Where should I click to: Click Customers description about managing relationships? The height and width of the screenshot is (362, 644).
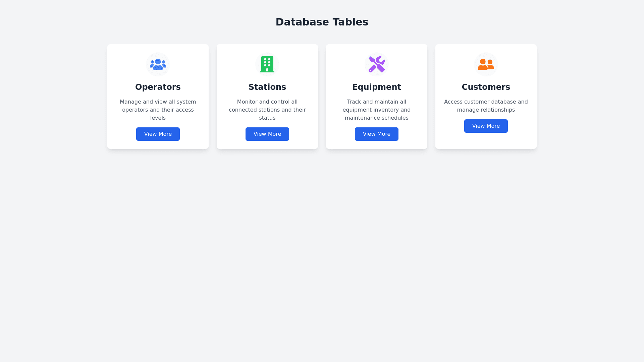click(x=486, y=106)
